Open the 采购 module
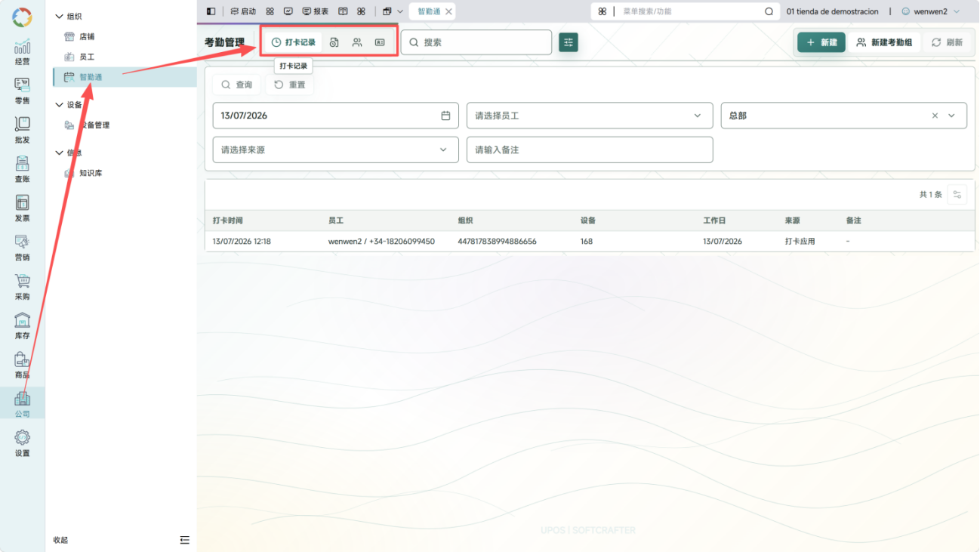980x552 pixels. (x=22, y=287)
